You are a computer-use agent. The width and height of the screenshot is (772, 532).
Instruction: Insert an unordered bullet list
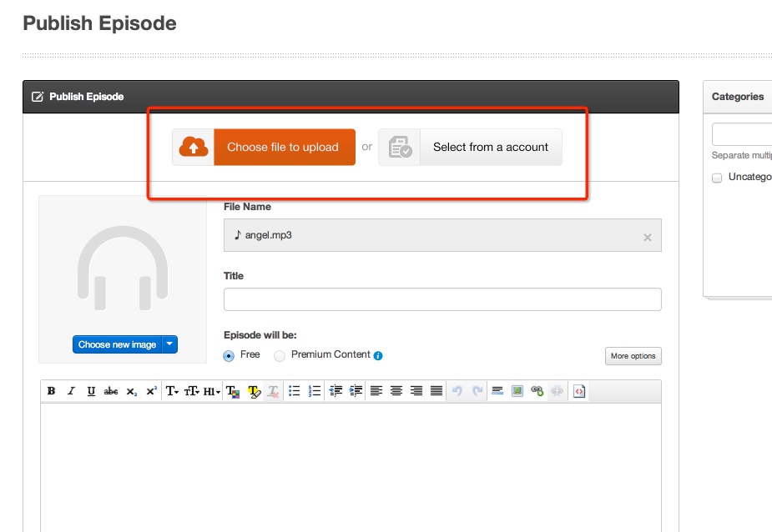(294, 391)
